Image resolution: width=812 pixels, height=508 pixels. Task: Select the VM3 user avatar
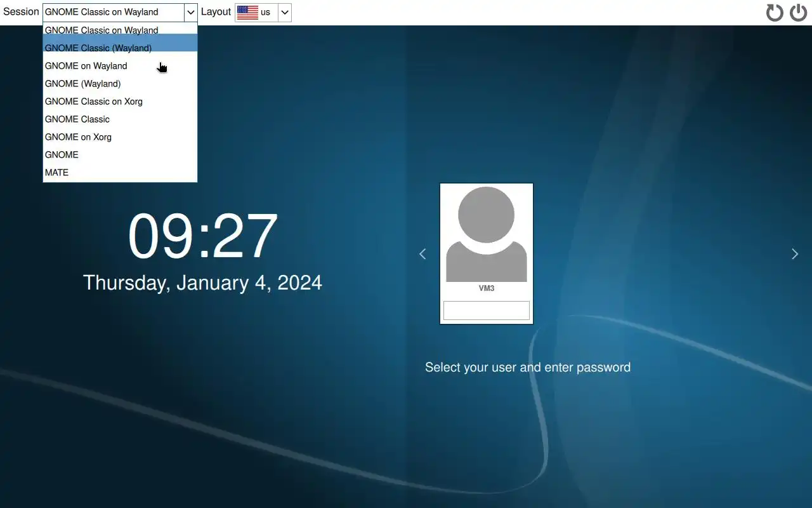[487, 235]
